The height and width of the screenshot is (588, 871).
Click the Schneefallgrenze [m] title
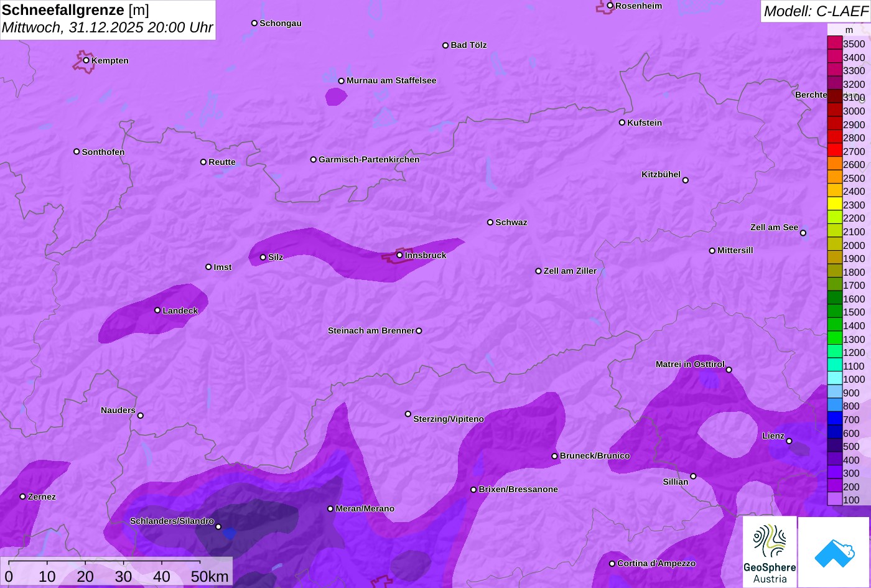pos(76,10)
